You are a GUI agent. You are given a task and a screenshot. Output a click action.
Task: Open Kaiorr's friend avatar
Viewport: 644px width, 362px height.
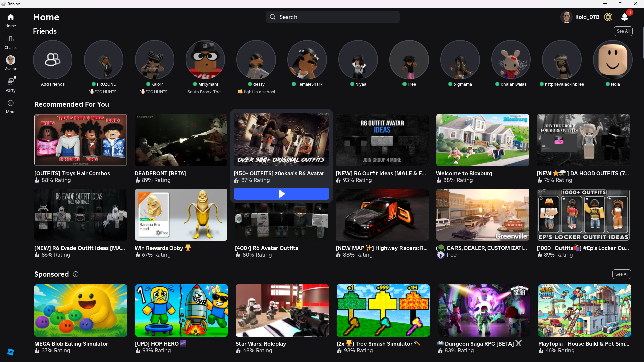155,60
